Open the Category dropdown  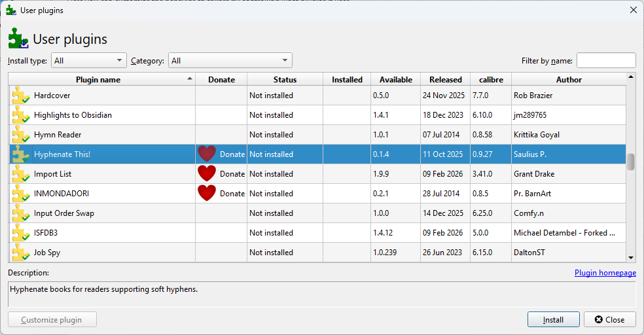coord(230,61)
